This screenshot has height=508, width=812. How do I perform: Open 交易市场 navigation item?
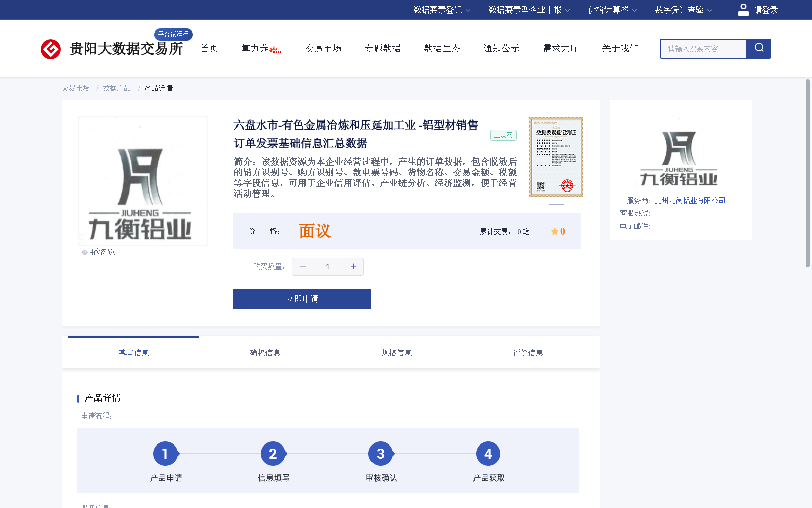pyautogui.click(x=323, y=48)
